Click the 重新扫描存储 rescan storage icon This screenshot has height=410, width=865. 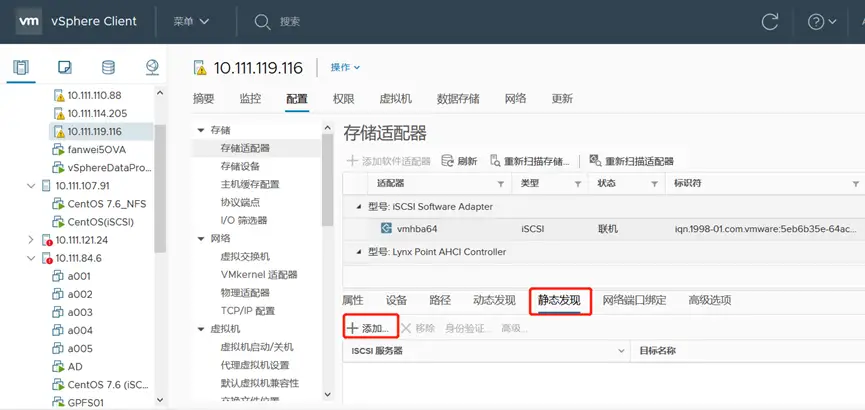[495, 161]
